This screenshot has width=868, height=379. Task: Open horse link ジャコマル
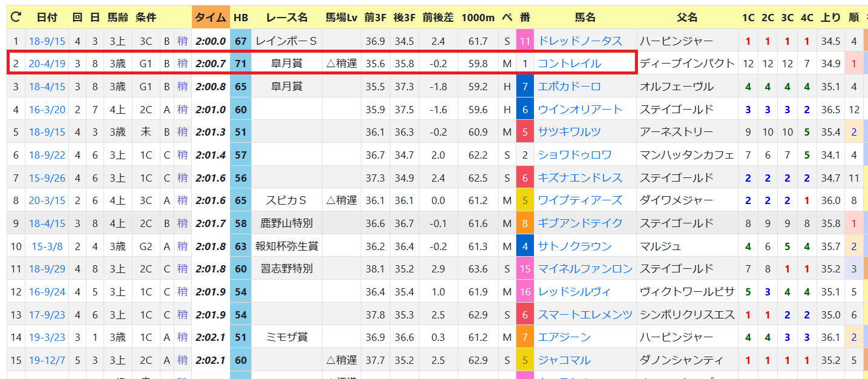tap(564, 360)
